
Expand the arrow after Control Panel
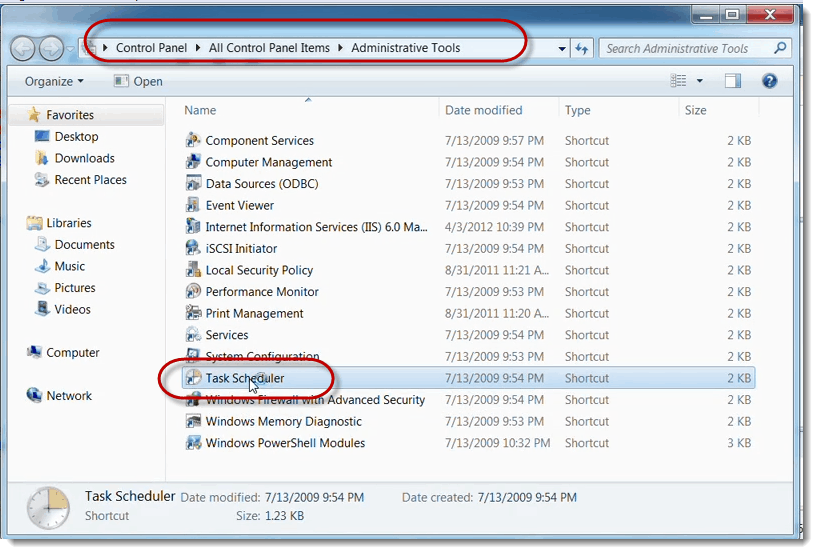(198, 48)
